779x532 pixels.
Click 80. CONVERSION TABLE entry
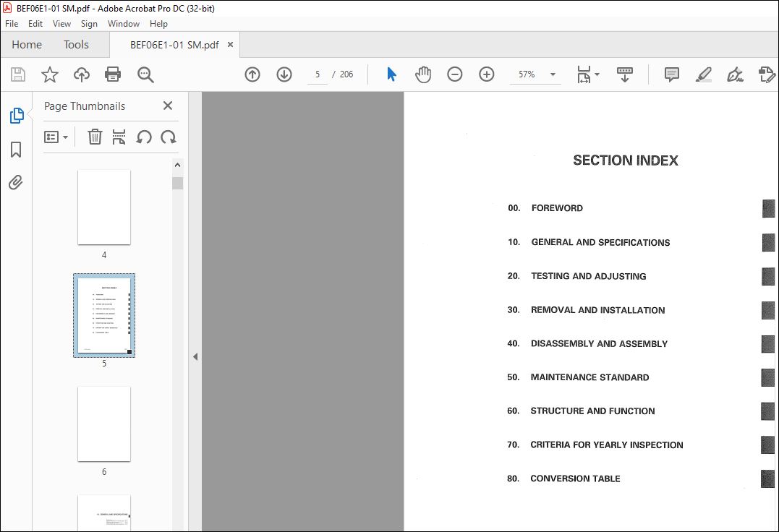click(563, 479)
